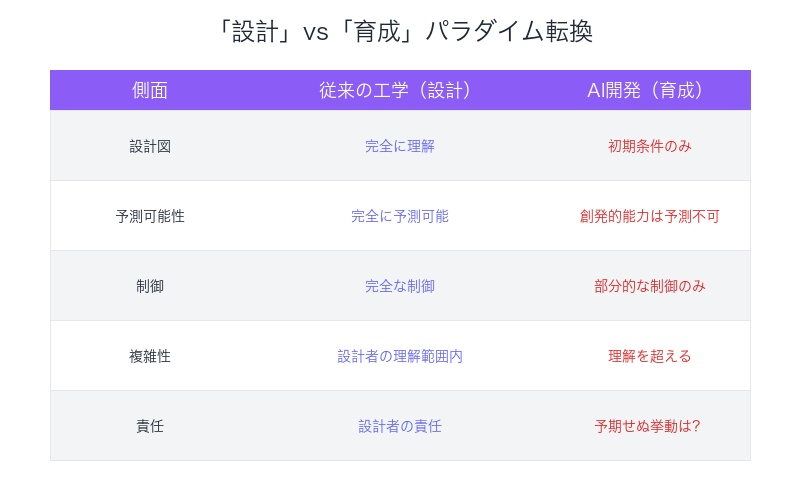Click 「設計」 in the page title

[x=252, y=31]
